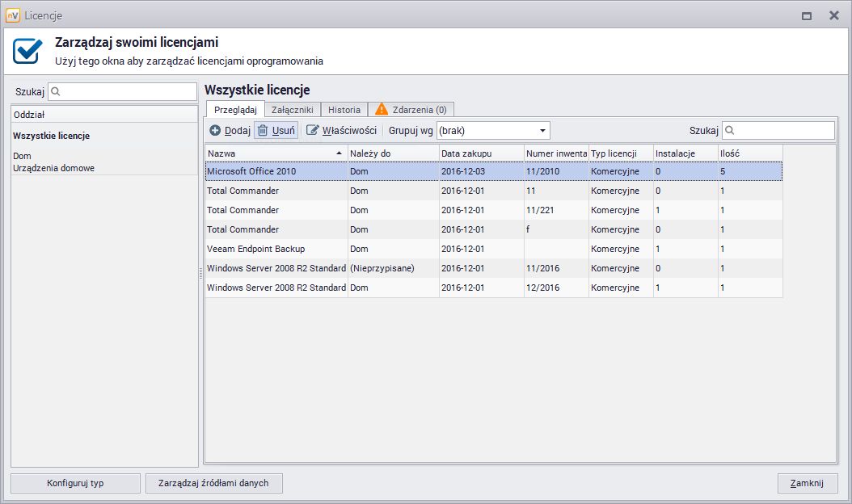Image resolution: width=852 pixels, height=504 pixels.
Task: Click the Data zakupu column header
Action: [x=482, y=153]
